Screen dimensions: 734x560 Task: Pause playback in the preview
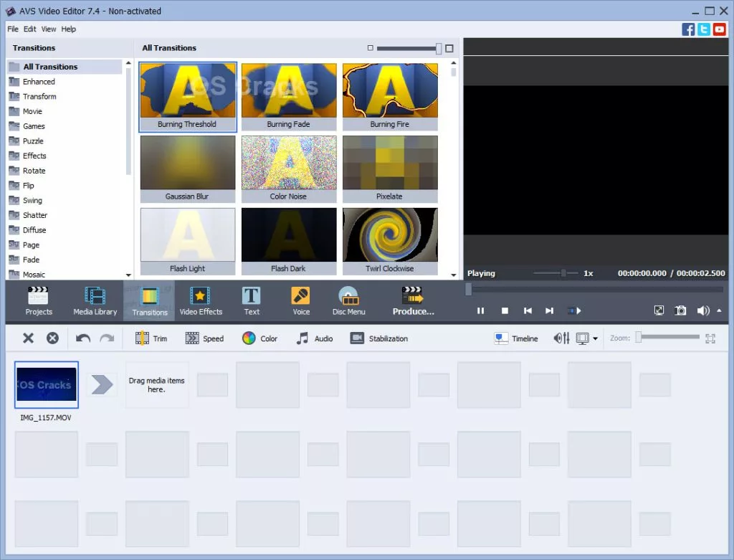(x=480, y=311)
